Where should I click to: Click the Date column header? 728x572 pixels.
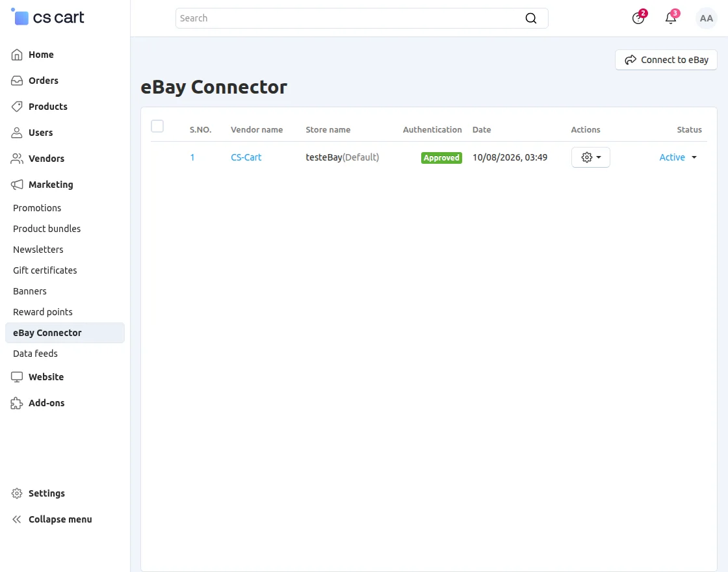click(482, 130)
